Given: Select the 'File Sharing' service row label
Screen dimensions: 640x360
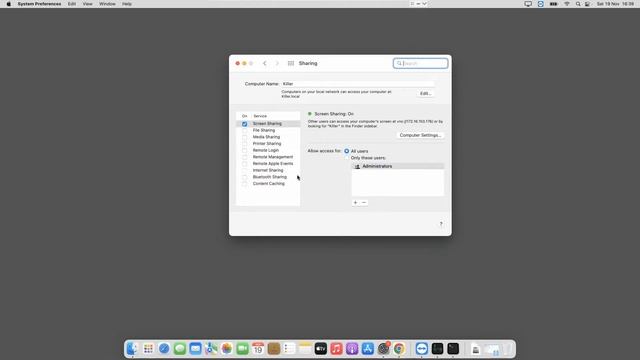Looking at the screenshot, I should tap(264, 130).
